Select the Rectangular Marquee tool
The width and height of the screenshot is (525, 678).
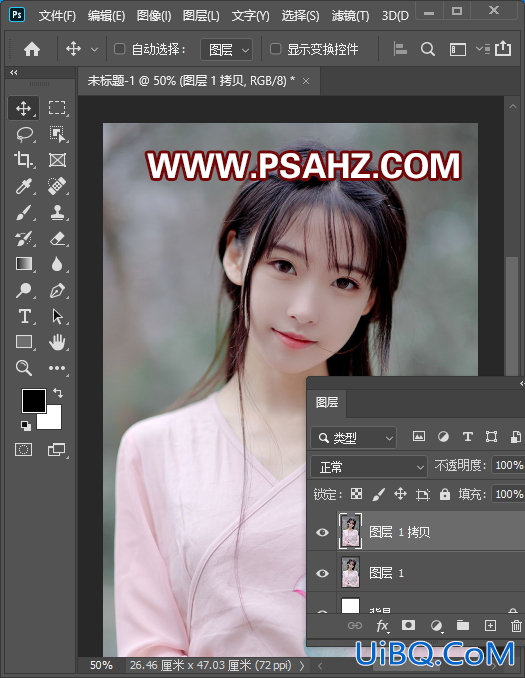[57, 108]
